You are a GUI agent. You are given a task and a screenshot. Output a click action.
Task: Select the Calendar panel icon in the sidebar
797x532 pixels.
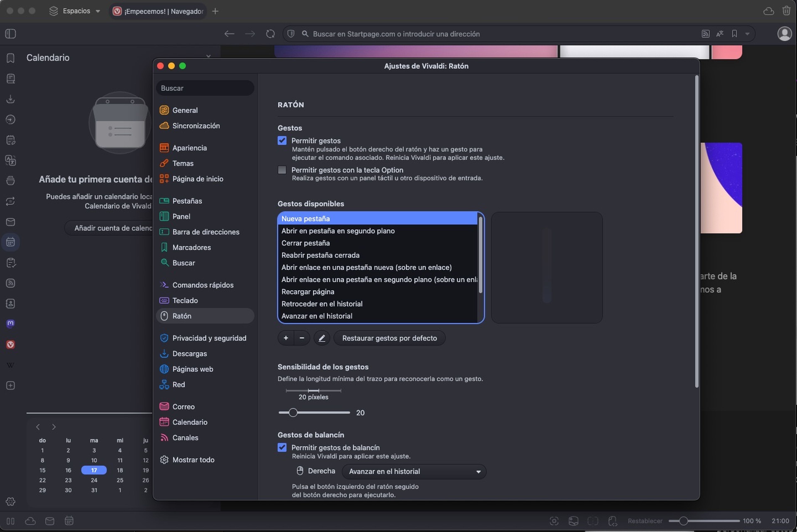[x=11, y=242]
